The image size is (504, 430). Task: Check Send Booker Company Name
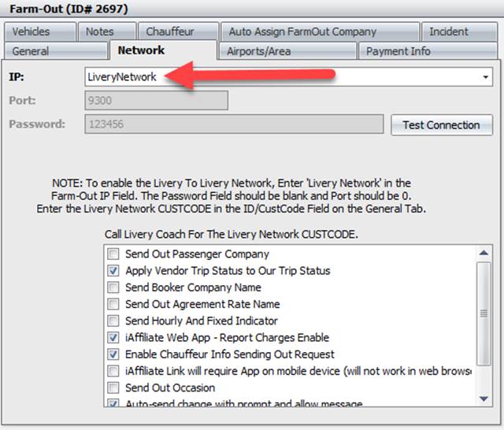pos(113,287)
